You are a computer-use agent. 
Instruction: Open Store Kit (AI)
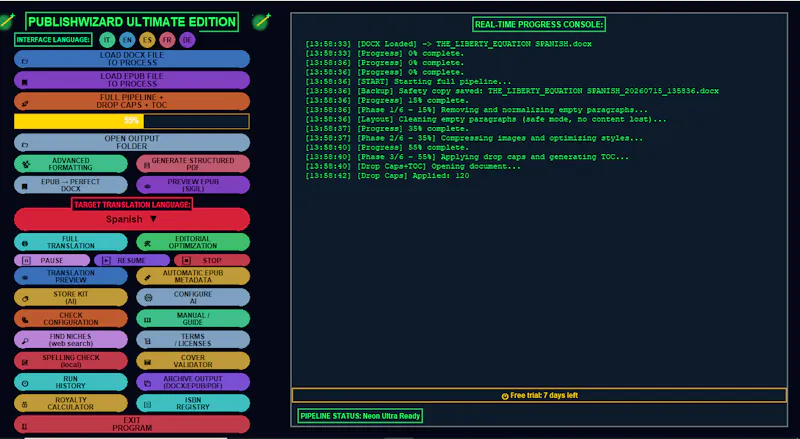click(x=71, y=298)
